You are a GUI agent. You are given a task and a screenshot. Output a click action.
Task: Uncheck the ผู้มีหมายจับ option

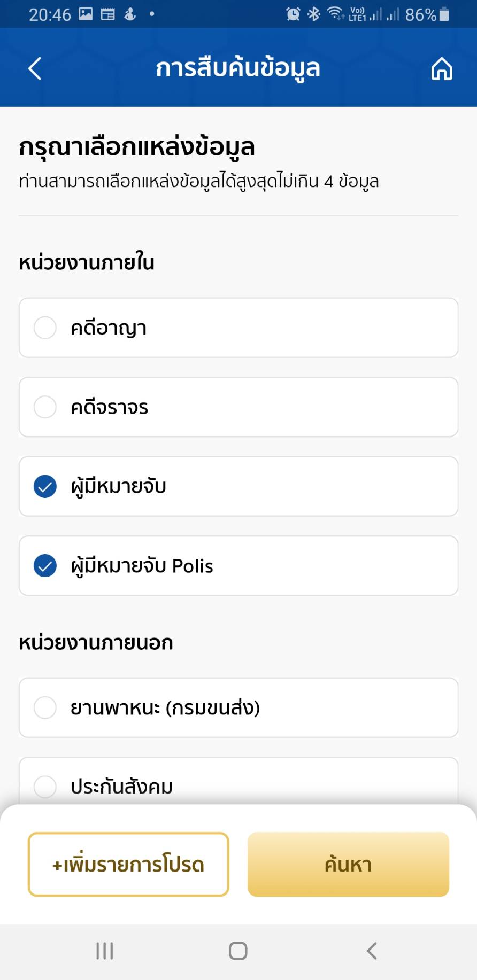click(45, 487)
